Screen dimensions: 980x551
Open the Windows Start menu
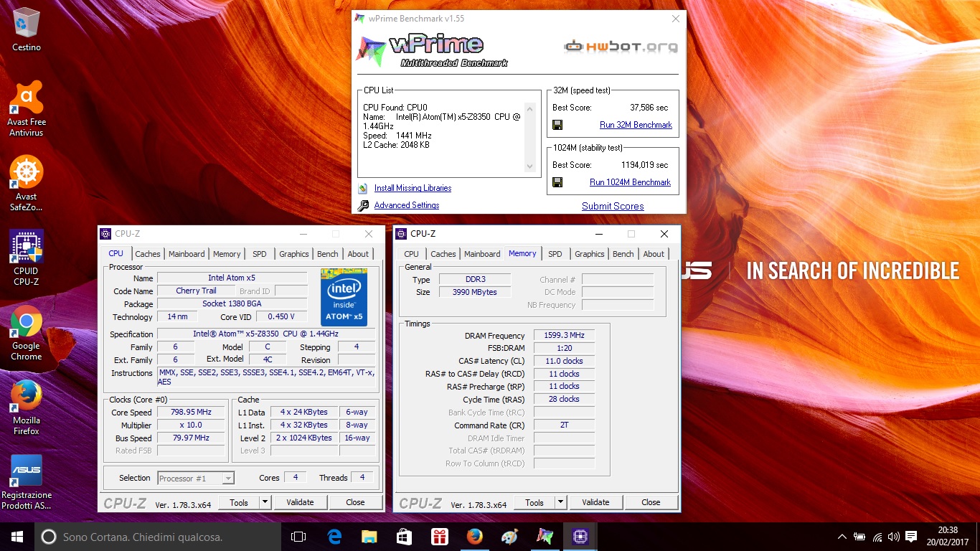point(17,536)
